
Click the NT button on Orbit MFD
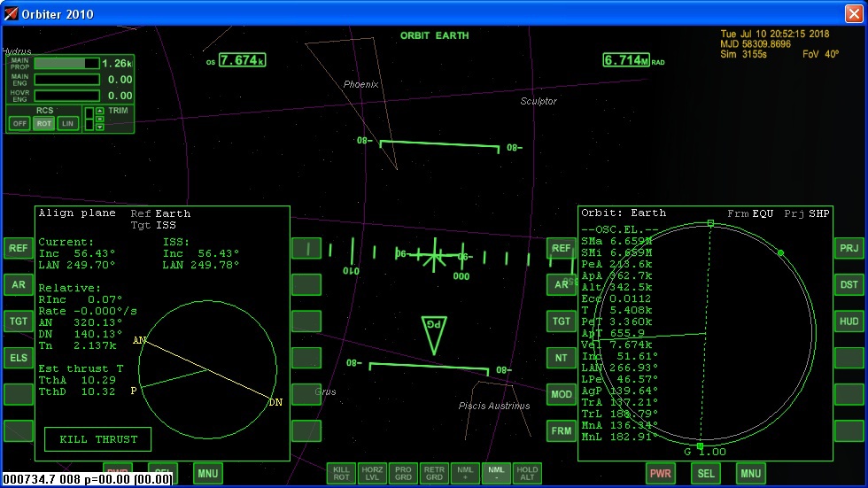click(561, 358)
